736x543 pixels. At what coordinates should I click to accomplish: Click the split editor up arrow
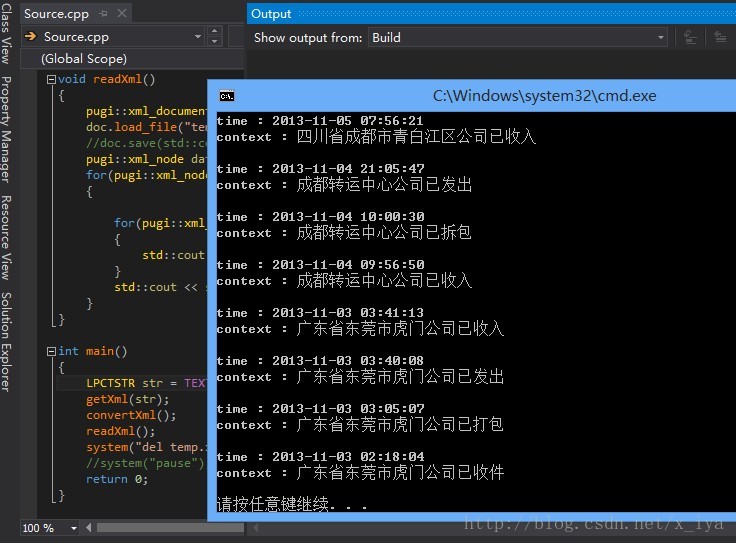(215, 31)
